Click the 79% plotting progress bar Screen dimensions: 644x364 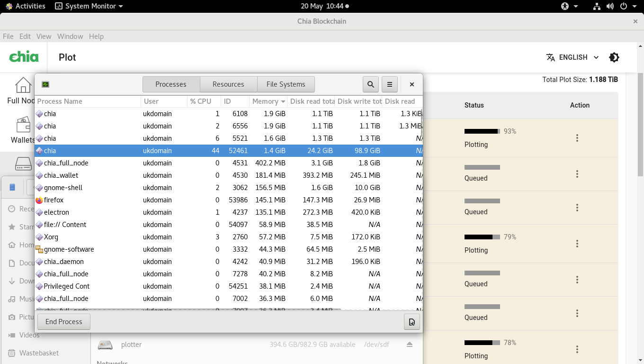point(482,237)
